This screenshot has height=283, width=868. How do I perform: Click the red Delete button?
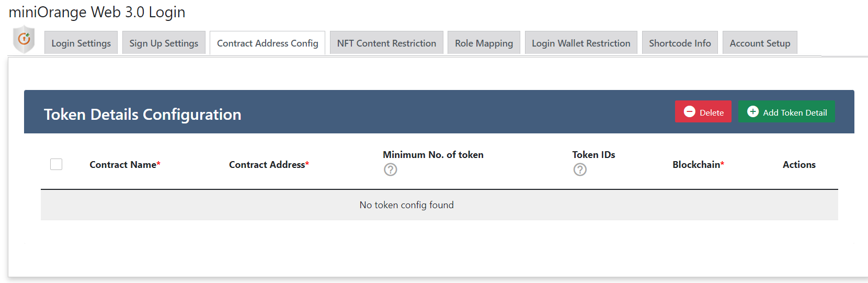pyautogui.click(x=703, y=111)
